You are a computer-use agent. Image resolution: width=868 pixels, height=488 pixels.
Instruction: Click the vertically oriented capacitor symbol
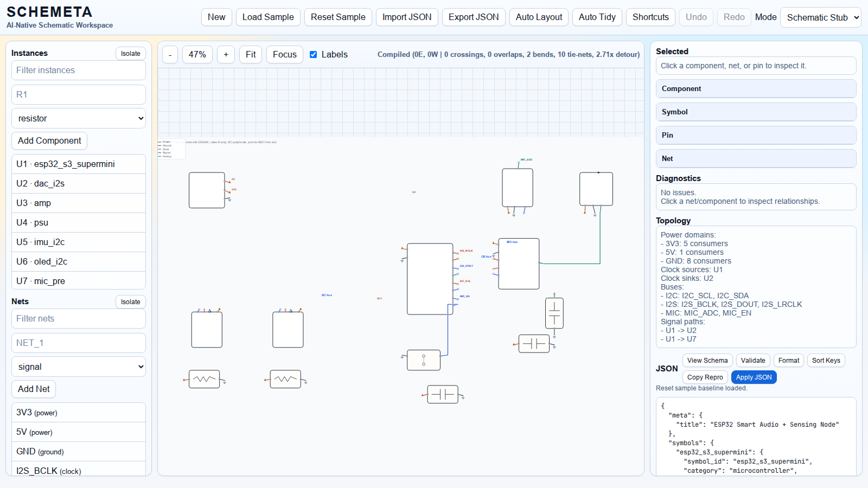point(554,313)
